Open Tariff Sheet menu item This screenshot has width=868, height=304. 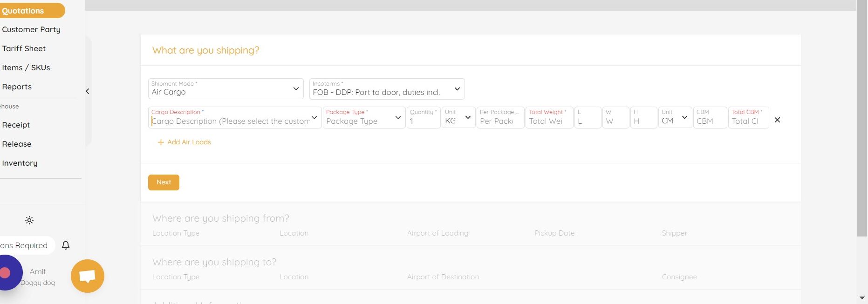pyautogui.click(x=24, y=48)
